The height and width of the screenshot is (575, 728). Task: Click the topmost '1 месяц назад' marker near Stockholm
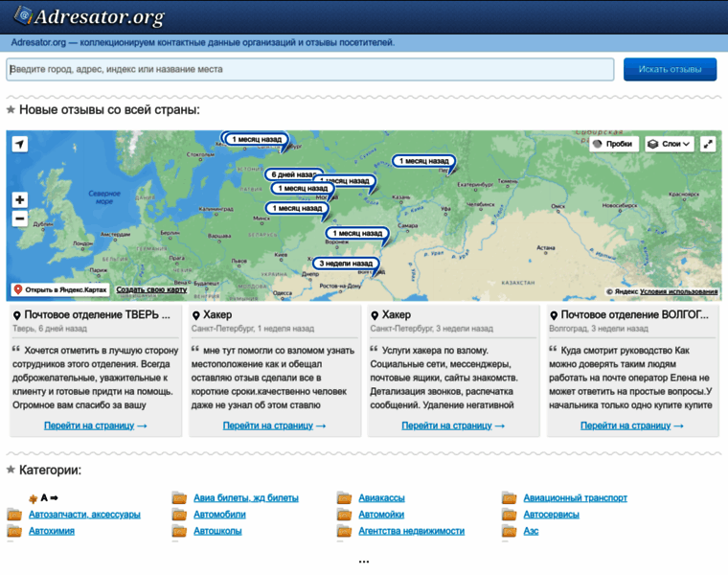click(257, 139)
